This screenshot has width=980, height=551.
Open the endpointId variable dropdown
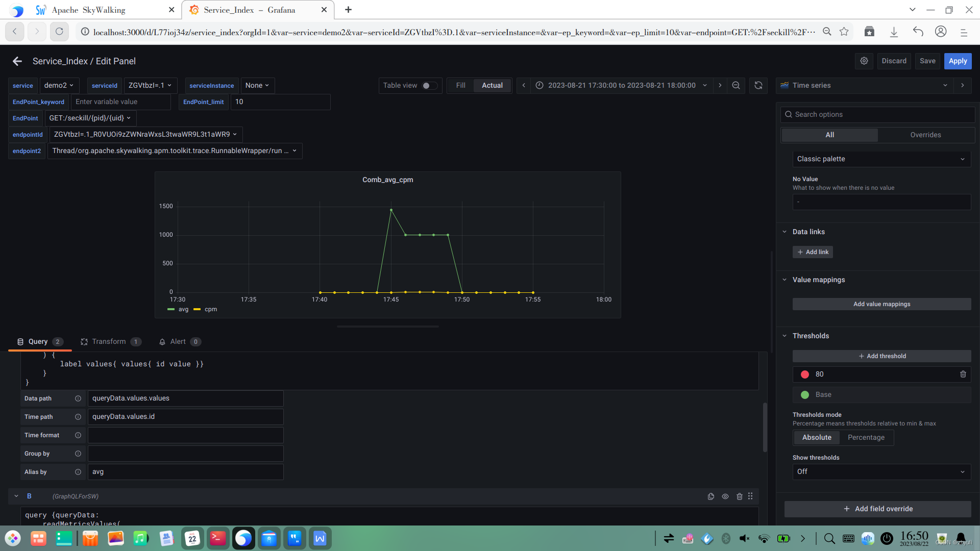pyautogui.click(x=145, y=135)
